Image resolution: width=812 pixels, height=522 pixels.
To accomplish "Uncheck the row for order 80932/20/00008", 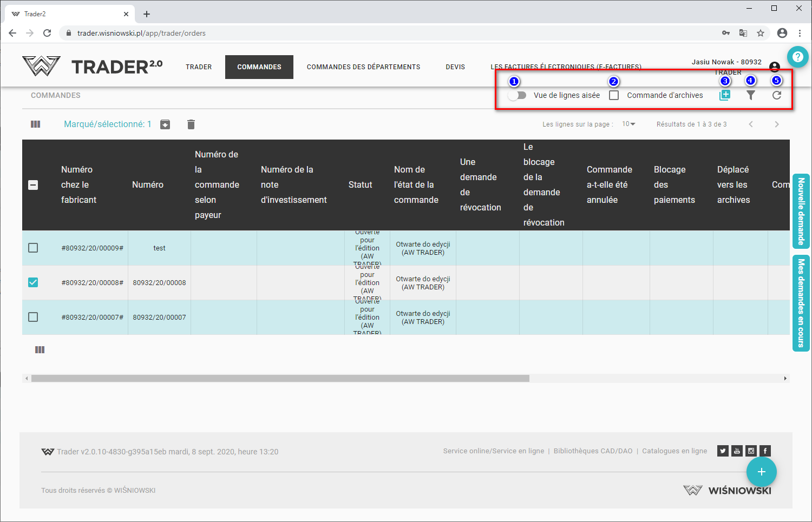I will (33, 282).
